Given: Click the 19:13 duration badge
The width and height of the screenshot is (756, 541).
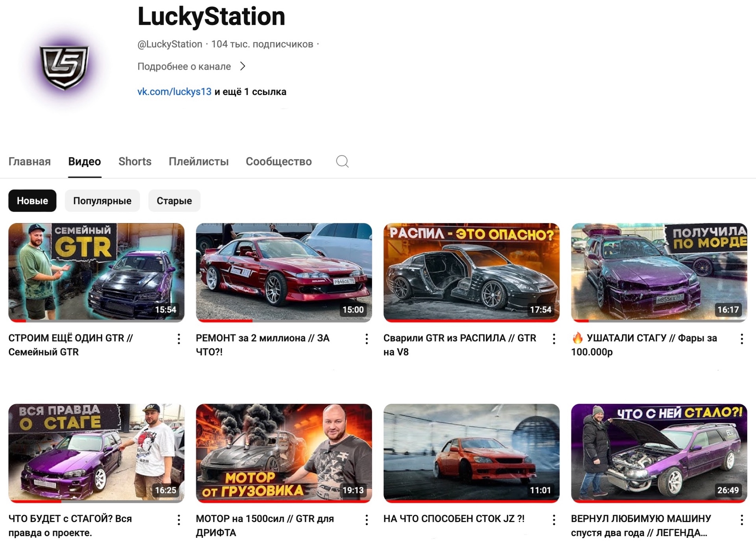Looking at the screenshot, I should [x=353, y=490].
